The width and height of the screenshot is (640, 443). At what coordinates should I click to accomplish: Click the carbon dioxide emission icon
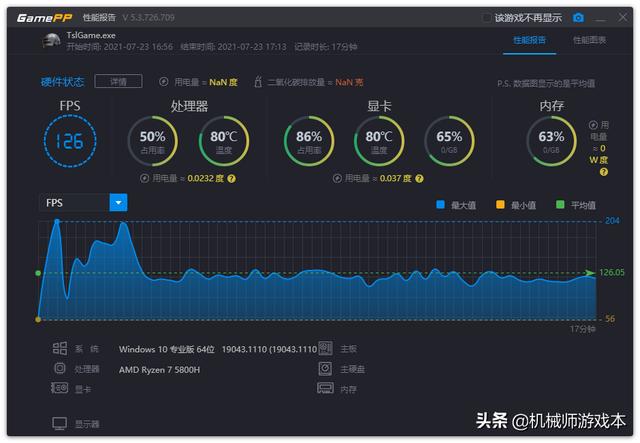coord(258,82)
